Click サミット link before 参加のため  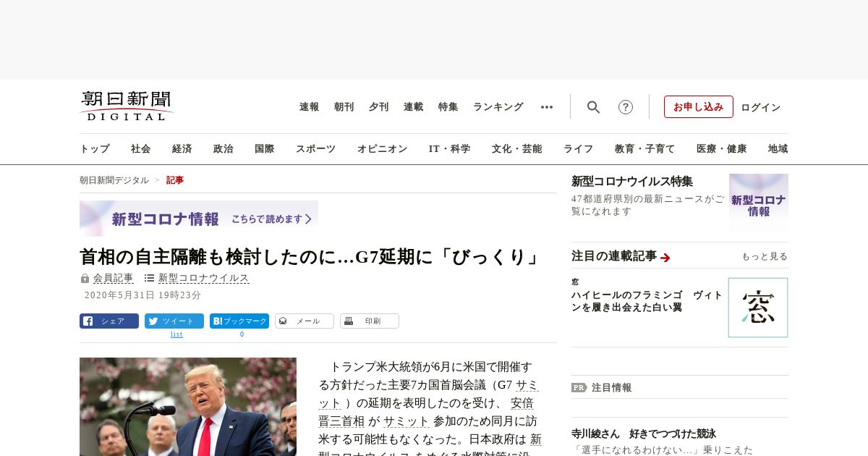pos(407,421)
